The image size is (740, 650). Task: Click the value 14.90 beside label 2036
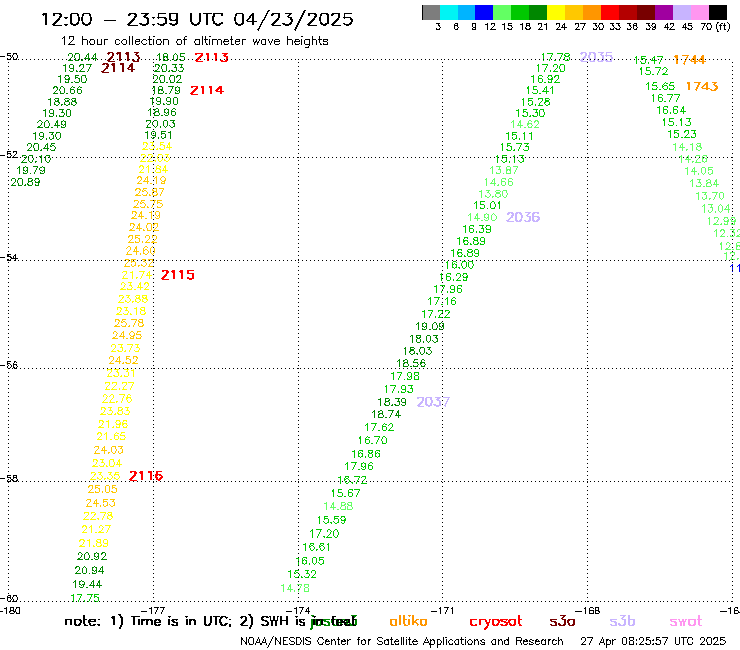point(482,217)
